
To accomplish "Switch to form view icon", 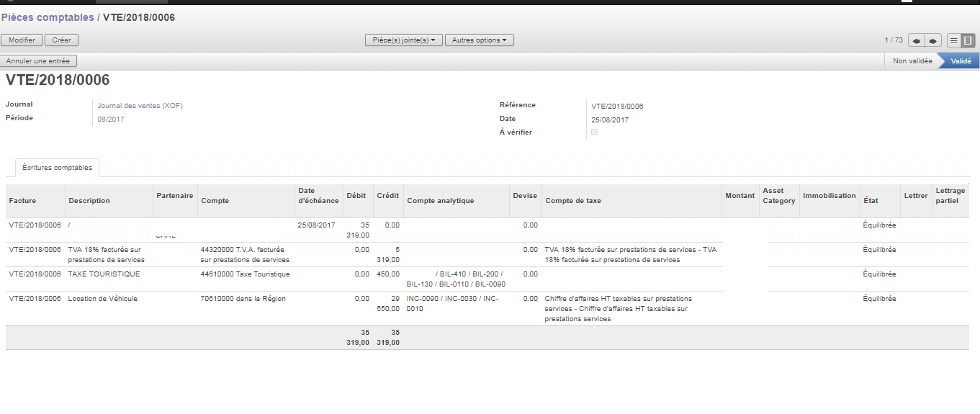I will click(968, 40).
